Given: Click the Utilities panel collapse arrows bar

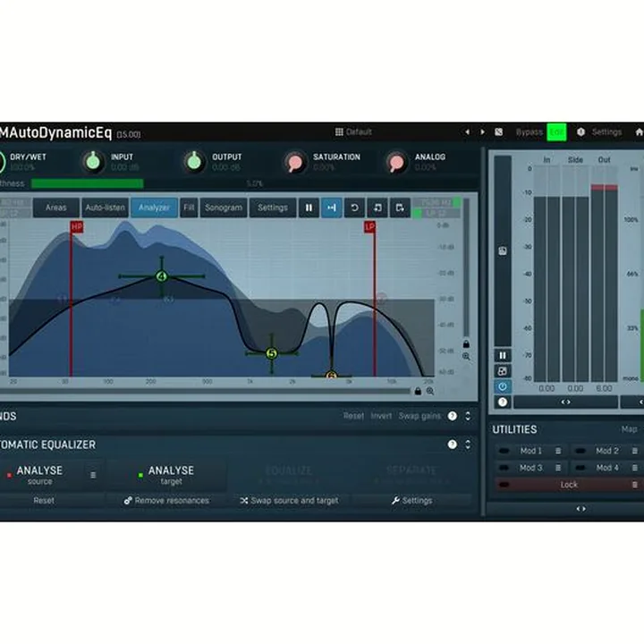Looking at the screenshot, I should [x=580, y=509].
